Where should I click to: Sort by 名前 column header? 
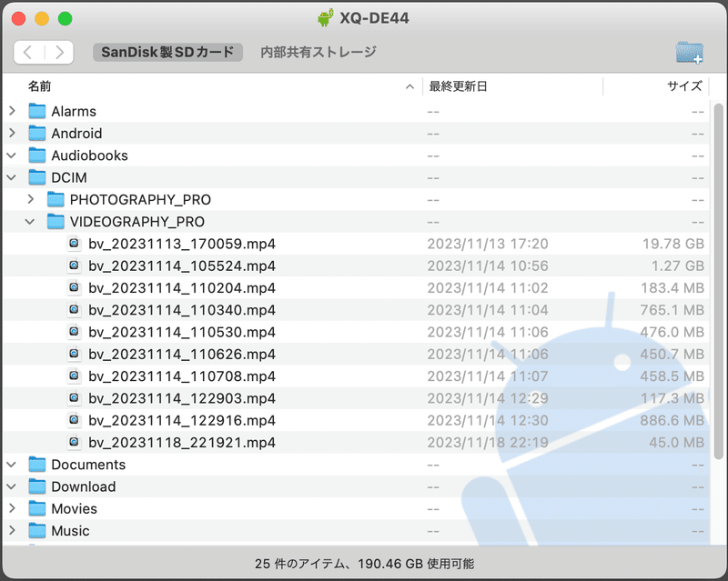point(39,86)
